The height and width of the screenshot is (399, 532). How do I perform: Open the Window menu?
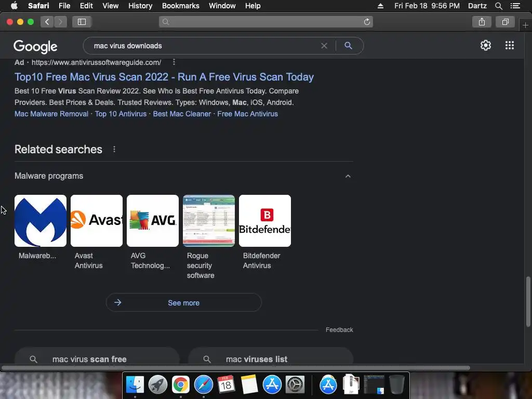tap(222, 6)
